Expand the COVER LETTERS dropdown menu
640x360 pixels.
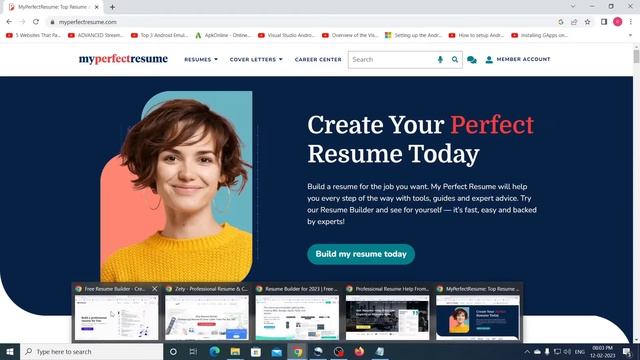[256, 60]
